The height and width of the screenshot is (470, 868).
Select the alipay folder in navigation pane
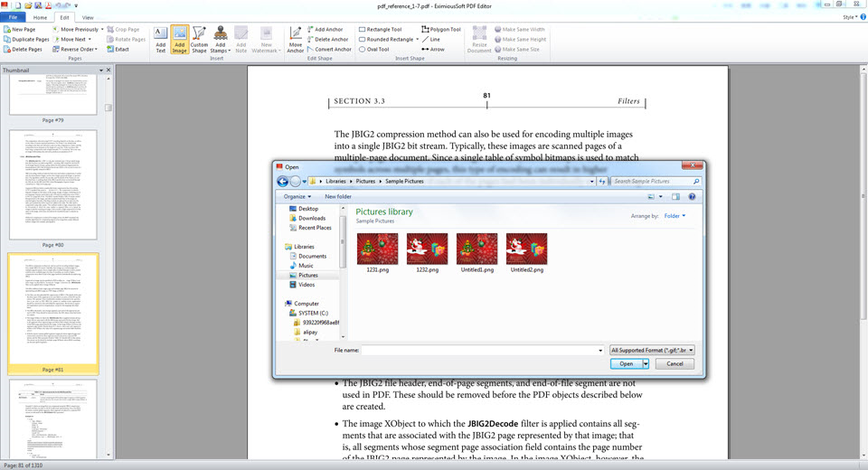click(x=306, y=332)
